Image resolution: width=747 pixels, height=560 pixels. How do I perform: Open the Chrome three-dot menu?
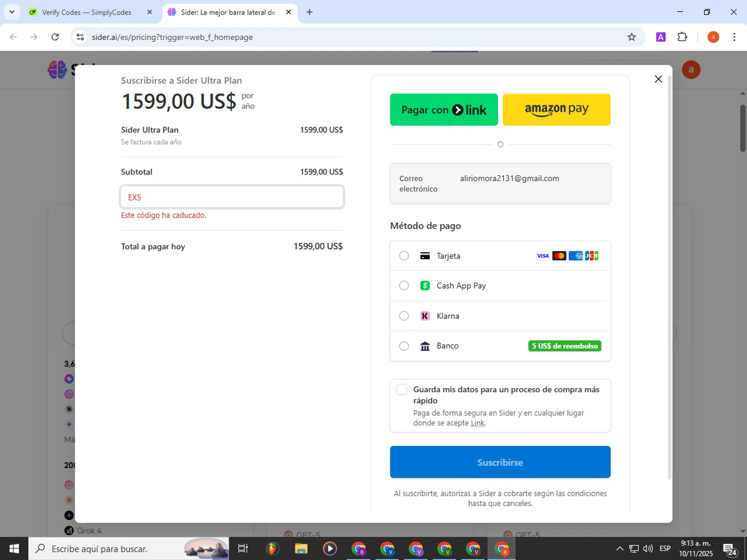click(x=734, y=37)
